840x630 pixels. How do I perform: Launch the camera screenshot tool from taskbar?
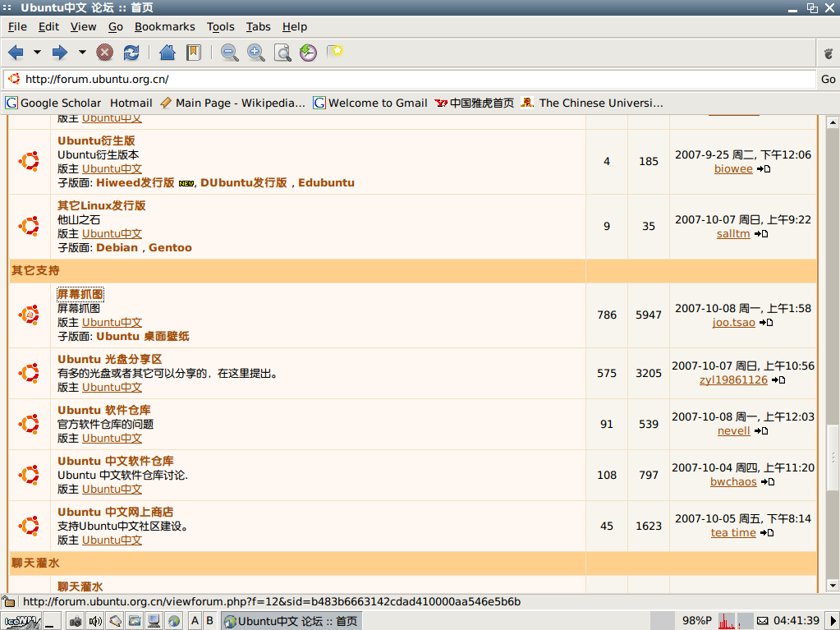pyautogui.click(x=76, y=622)
